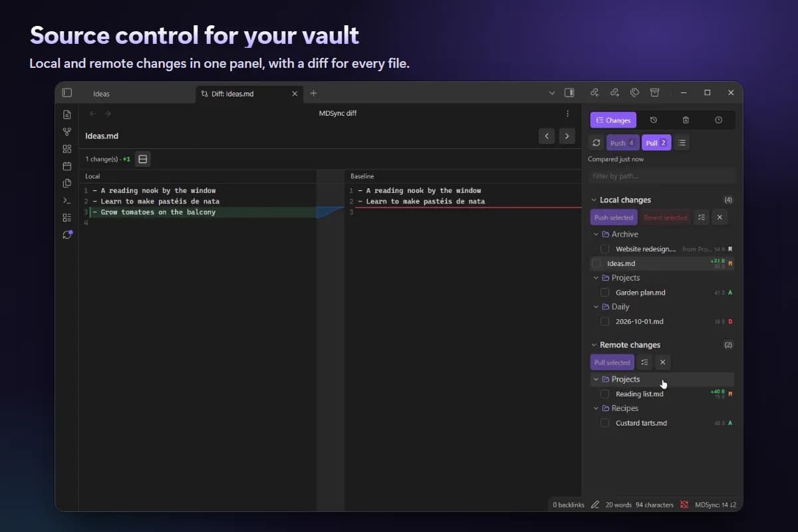Click the Push 4 button
The width and height of the screenshot is (798, 532).
[x=623, y=143]
